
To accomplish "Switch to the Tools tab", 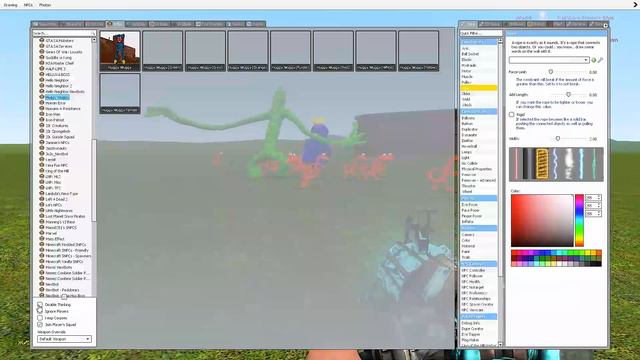I will point(468,24).
